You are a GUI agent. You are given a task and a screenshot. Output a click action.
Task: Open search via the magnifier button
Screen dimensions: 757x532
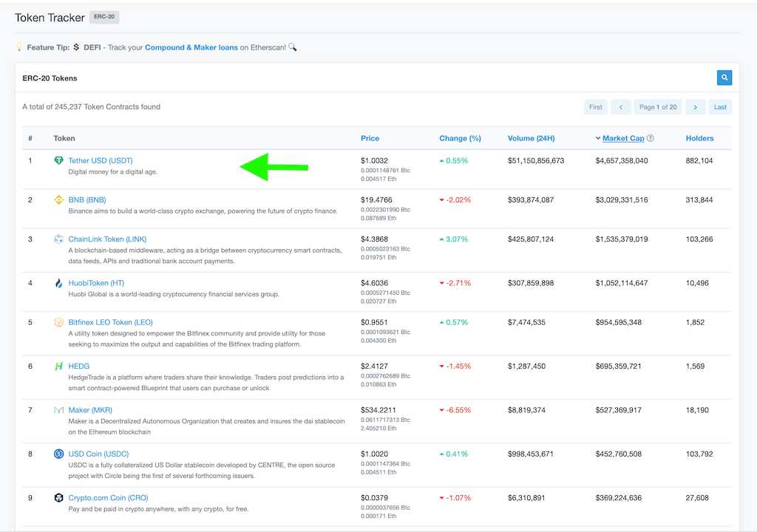pyautogui.click(x=724, y=78)
